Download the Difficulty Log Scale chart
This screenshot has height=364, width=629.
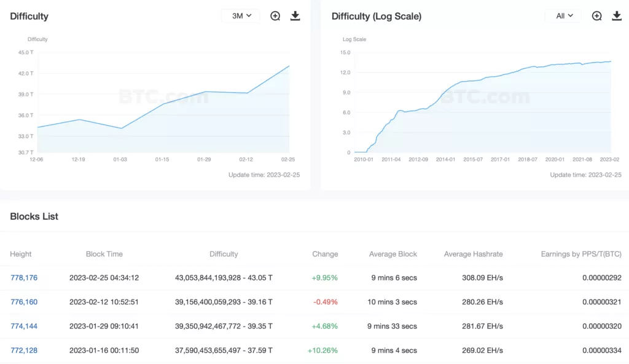click(x=617, y=16)
